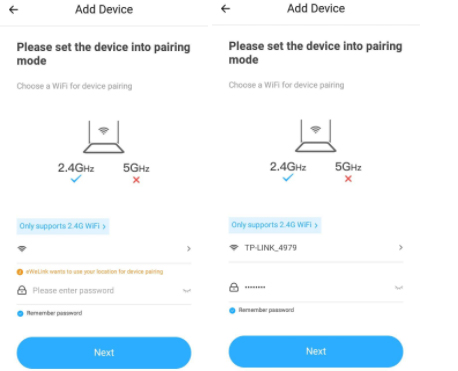Click lock icon beside masked password
458x371 pixels.
pyautogui.click(x=234, y=287)
